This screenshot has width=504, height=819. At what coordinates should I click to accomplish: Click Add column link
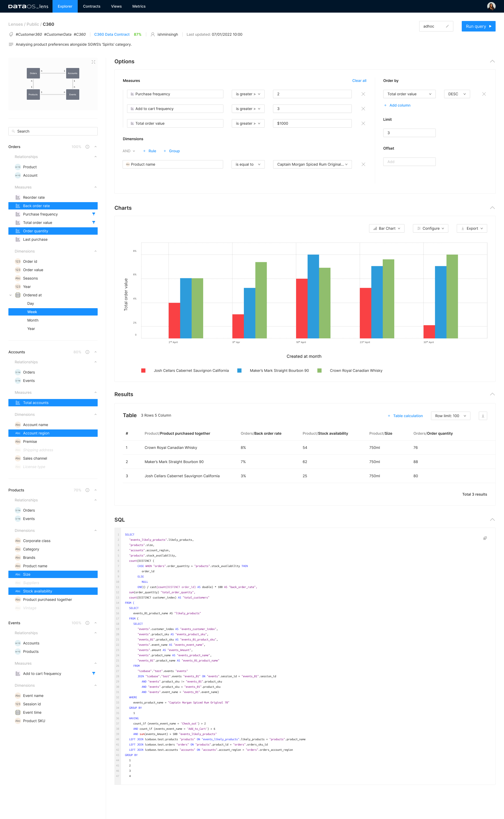pyautogui.click(x=397, y=105)
